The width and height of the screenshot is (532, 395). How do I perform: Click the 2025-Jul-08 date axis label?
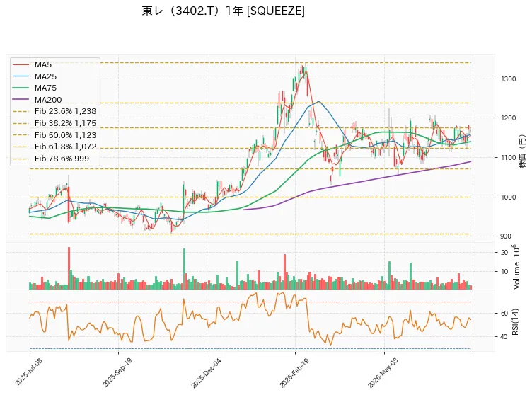tap(29, 372)
